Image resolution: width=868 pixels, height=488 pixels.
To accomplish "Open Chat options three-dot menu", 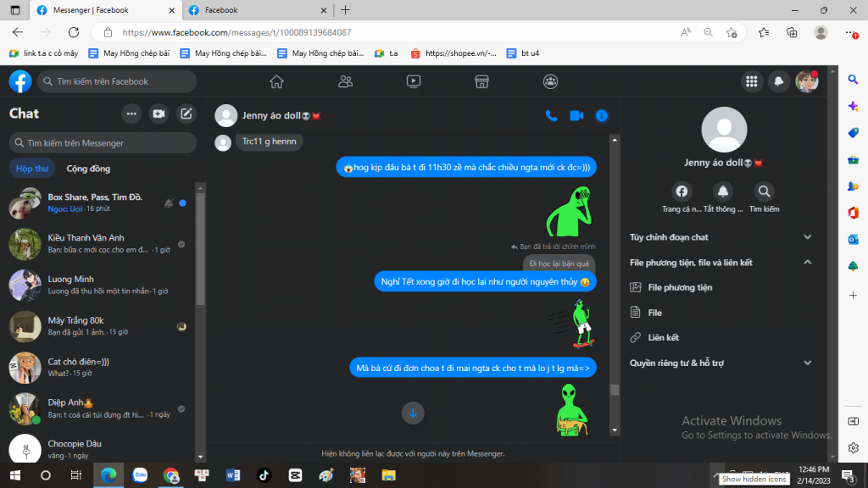I will tap(131, 114).
